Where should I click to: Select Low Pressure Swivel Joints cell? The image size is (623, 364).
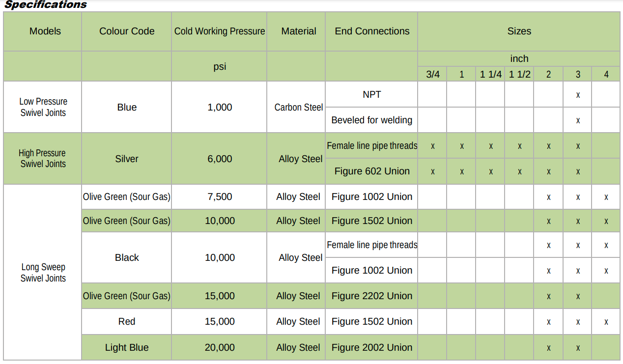click(43, 107)
